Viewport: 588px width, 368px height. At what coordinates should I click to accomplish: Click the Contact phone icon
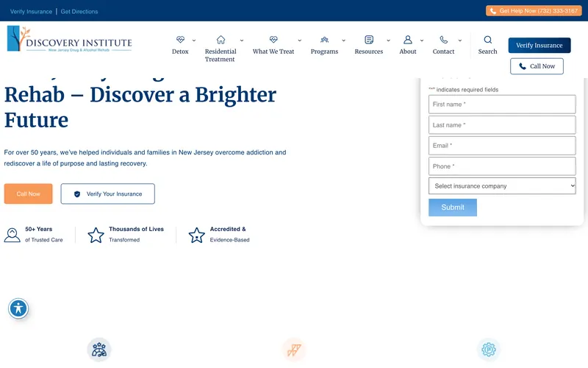tap(444, 40)
